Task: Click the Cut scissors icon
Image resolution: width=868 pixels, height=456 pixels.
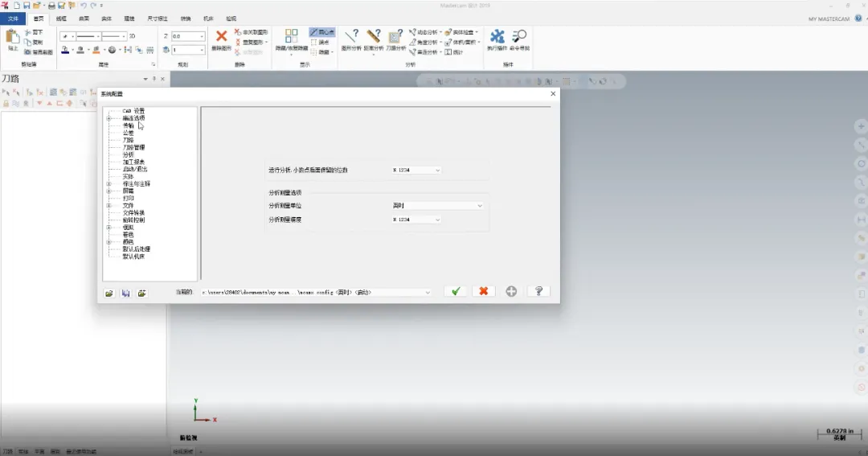Action: pyautogui.click(x=28, y=33)
